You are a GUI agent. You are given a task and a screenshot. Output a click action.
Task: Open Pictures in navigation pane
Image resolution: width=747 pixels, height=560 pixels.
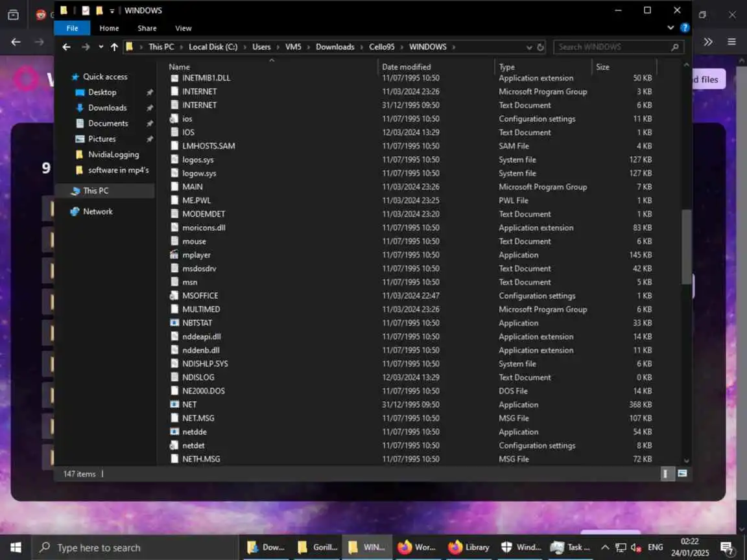(101, 139)
